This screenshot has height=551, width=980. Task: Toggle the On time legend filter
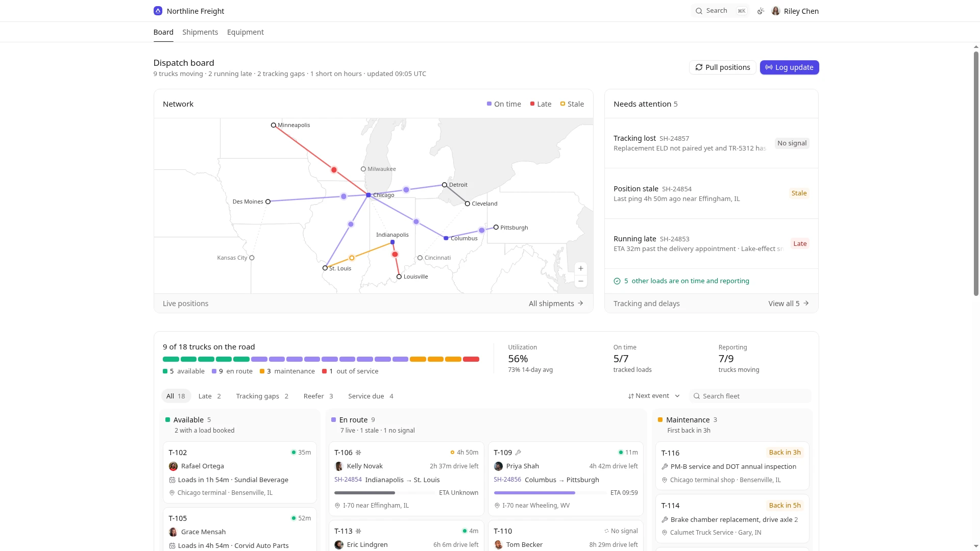(504, 104)
